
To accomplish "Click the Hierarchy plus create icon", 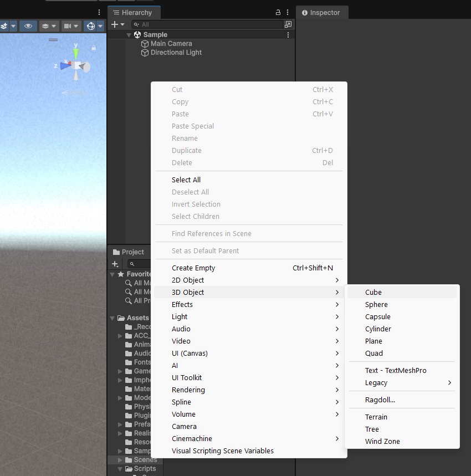I will pyautogui.click(x=114, y=24).
